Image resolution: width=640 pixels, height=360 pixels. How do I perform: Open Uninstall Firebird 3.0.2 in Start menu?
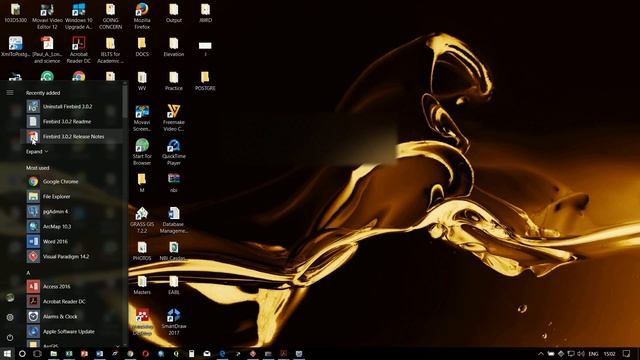click(72, 107)
